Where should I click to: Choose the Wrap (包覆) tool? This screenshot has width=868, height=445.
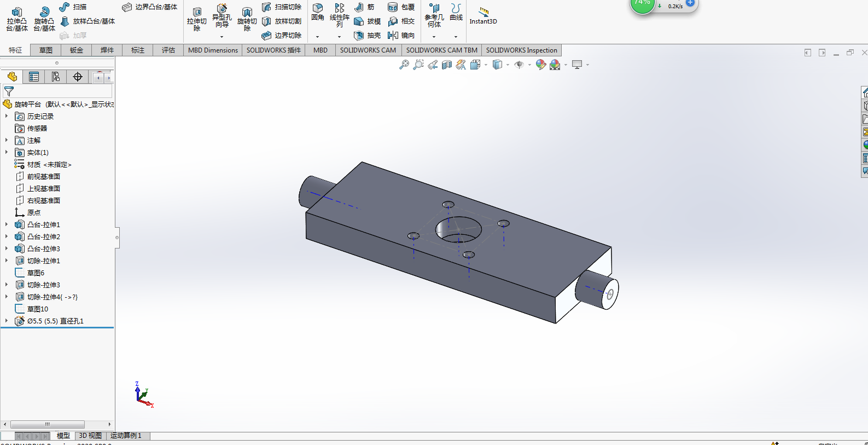coord(401,7)
